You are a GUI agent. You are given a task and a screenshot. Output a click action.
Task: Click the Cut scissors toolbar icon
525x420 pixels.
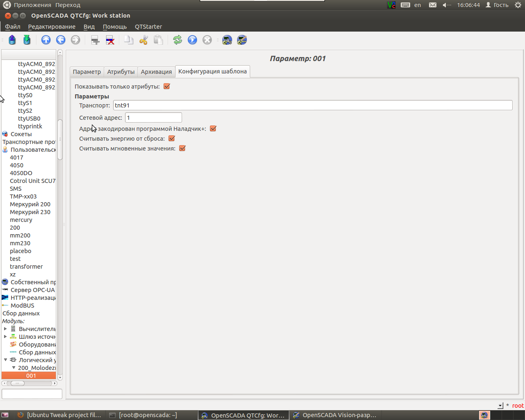coord(144,40)
